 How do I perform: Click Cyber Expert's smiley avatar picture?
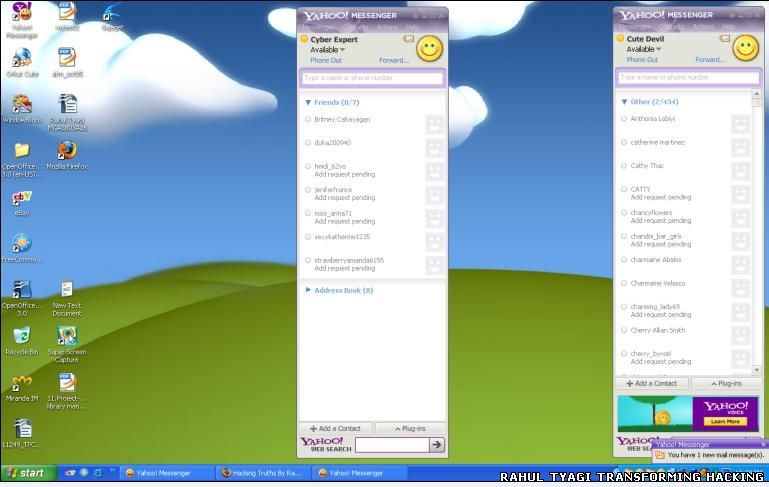(x=430, y=49)
